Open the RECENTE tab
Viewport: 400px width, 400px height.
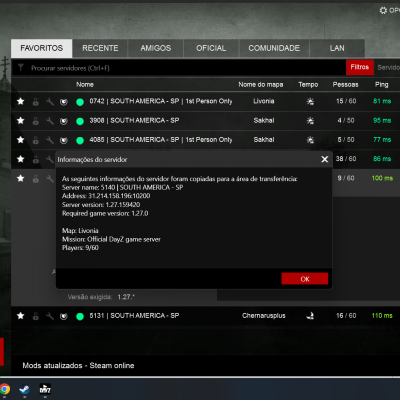tap(100, 48)
